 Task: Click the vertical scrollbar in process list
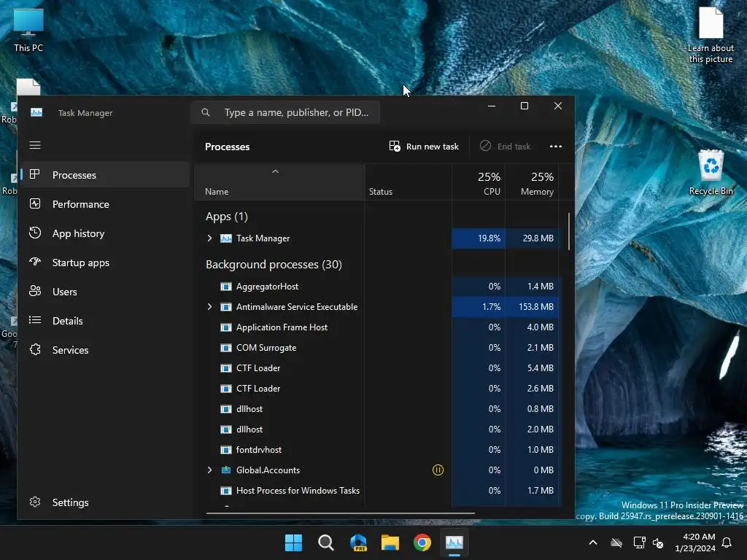(x=569, y=231)
